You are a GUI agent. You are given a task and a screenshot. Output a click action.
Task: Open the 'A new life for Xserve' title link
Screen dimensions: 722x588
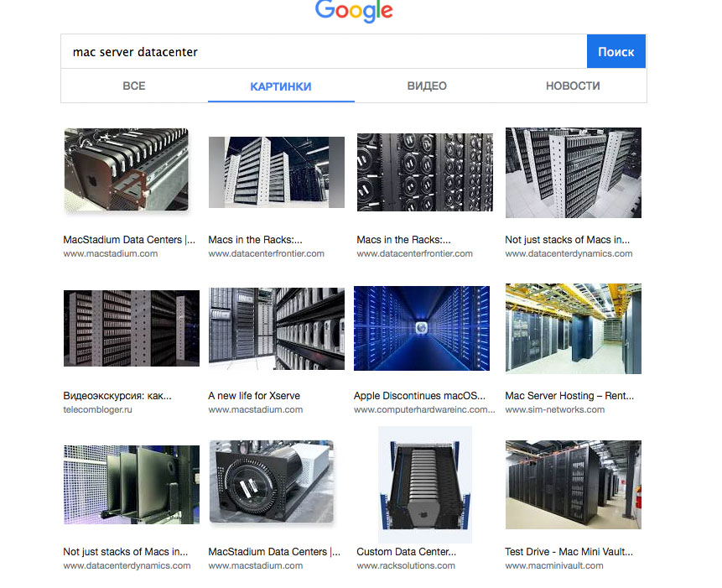[254, 396]
